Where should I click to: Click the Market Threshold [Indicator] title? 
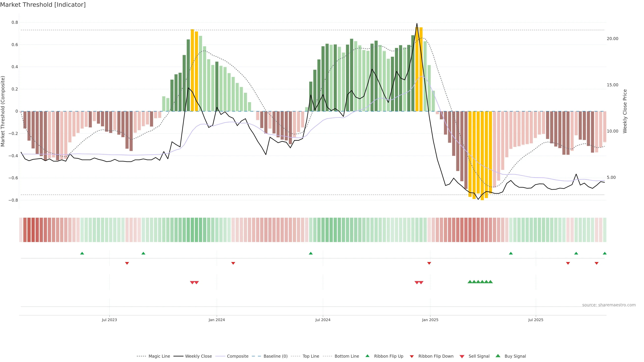[x=43, y=5]
